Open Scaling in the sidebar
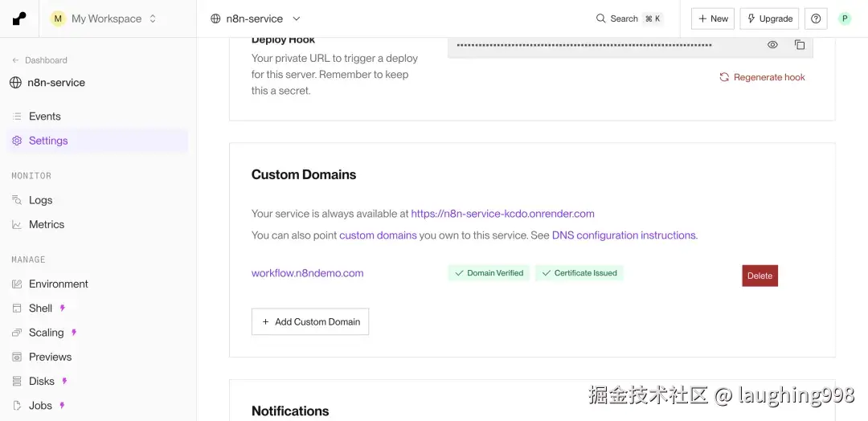The image size is (868, 421). (x=97, y=333)
